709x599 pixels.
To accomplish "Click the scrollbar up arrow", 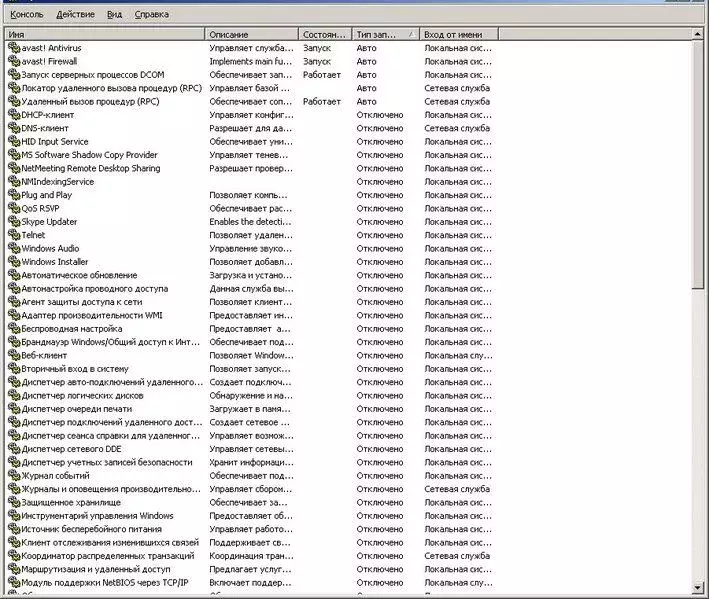I will pyautogui.click(x=698, y=34).
